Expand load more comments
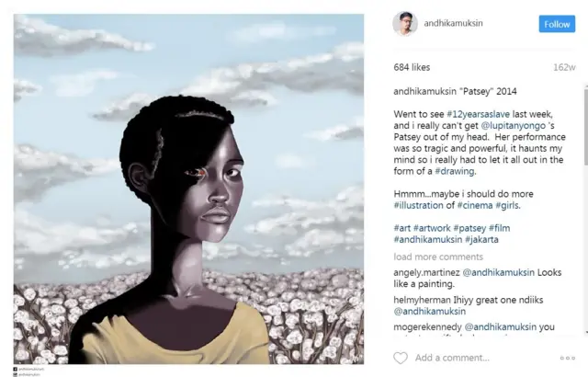Viewport: 588px width, 377px height. pos(438,257)
